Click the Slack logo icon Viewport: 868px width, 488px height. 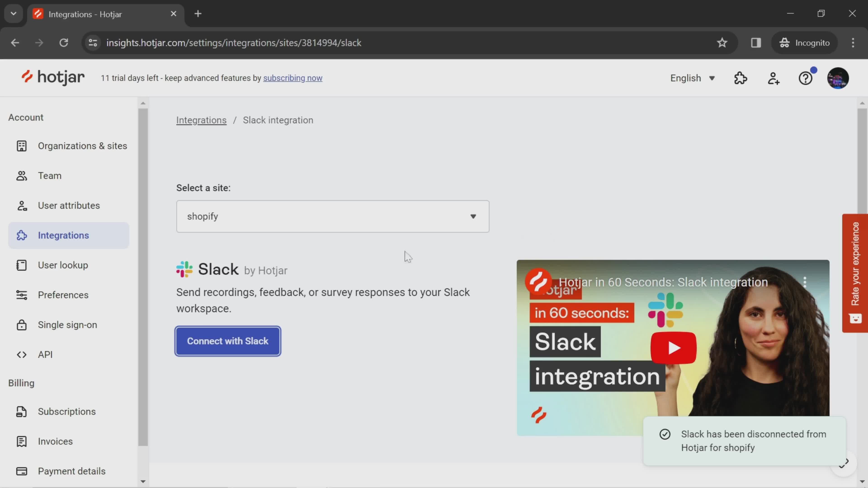pyautogui.click(x=184, y=269)
